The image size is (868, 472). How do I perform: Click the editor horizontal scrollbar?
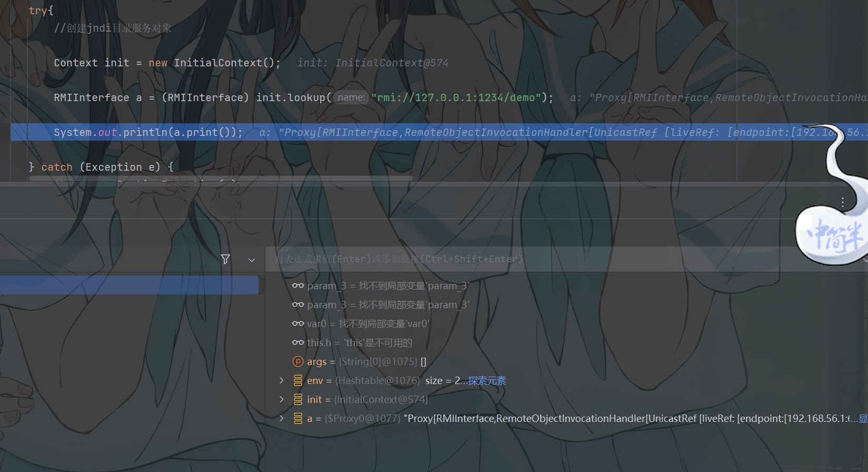221,179
